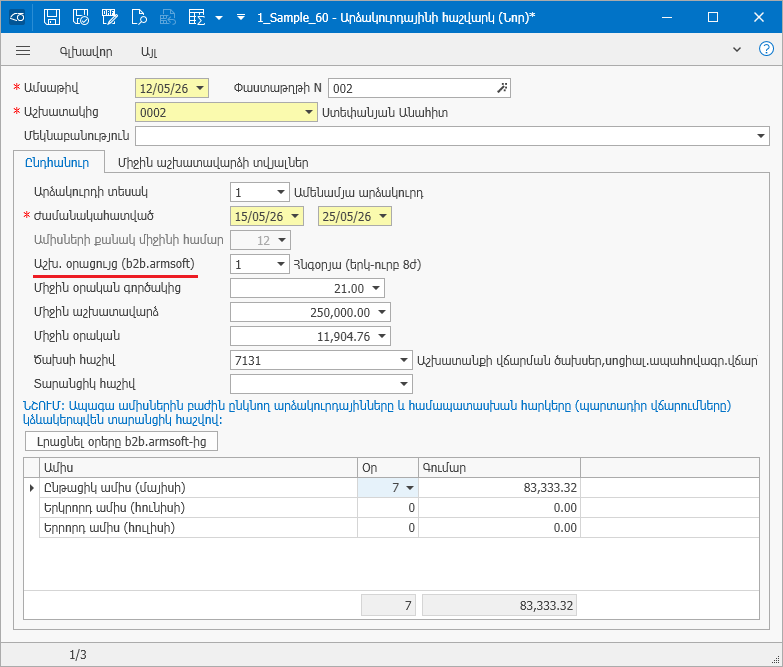
Task: Open the Արձակուրդի տեսակ dropdown
Action: pos(281,192)
